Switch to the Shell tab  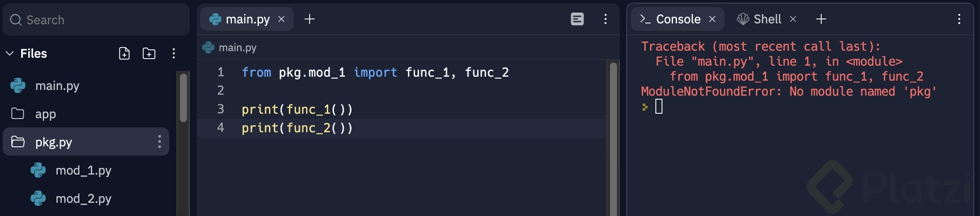(x=767, y=19)
